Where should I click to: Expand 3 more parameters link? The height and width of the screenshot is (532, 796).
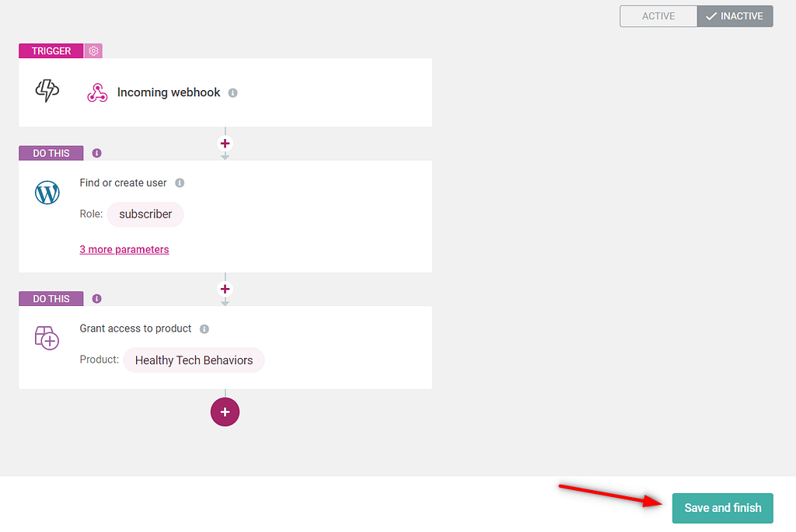pyautogui.click(x=124, y=249)
